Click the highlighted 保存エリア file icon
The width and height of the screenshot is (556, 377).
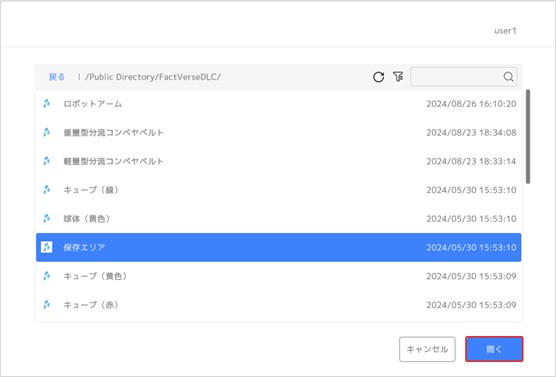coord(46,247)
